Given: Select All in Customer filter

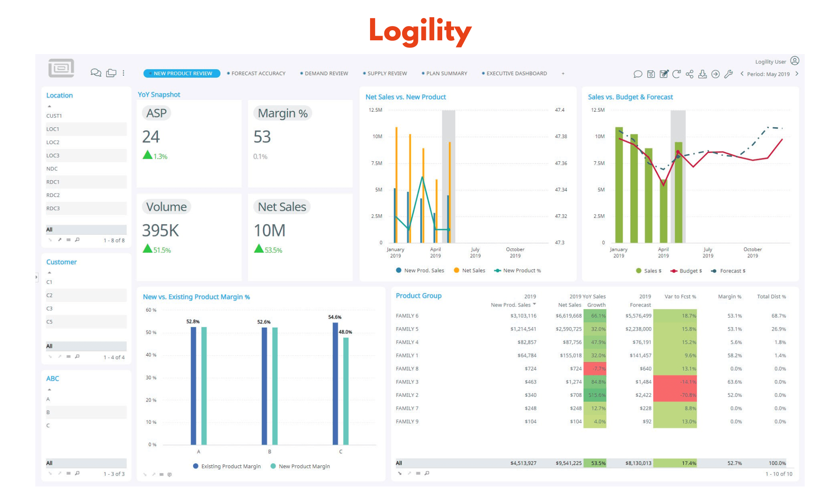Looking at the screenshot, I should pyautogui.click(x=86, y=346).
